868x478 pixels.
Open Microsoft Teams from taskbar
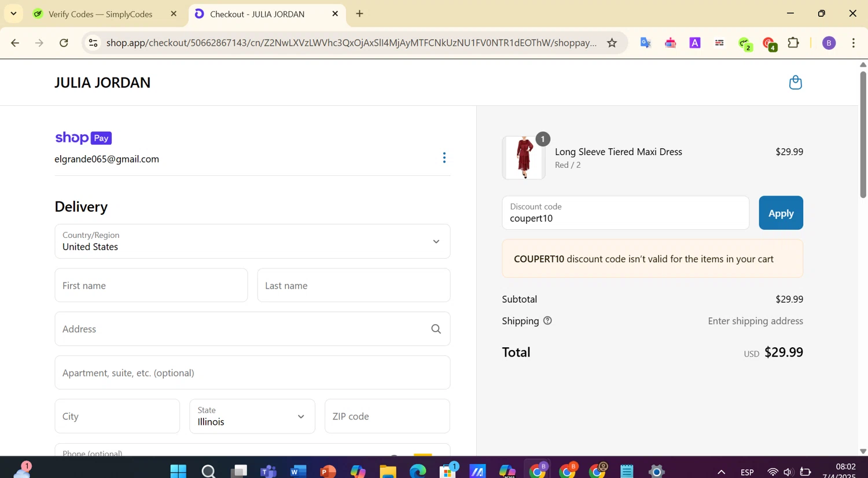pos(268,471)
